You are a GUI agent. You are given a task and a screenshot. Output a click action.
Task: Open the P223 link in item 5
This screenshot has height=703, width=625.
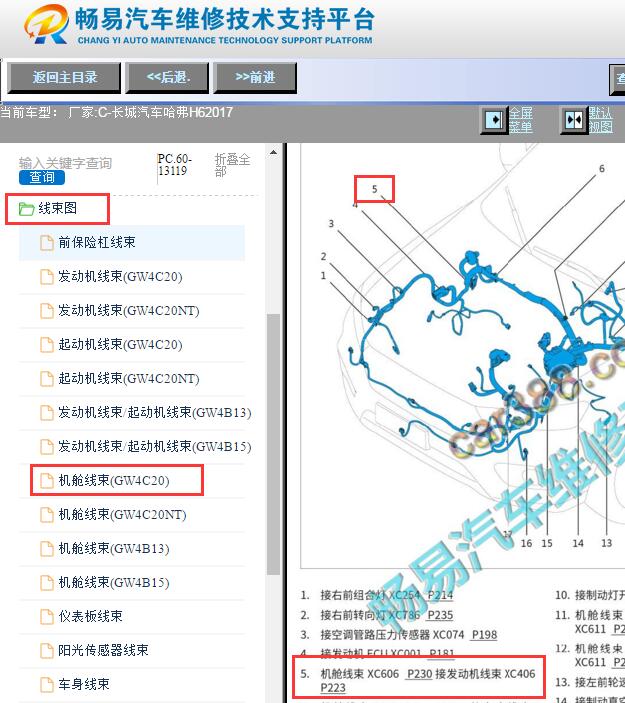(x=333, y=688)
